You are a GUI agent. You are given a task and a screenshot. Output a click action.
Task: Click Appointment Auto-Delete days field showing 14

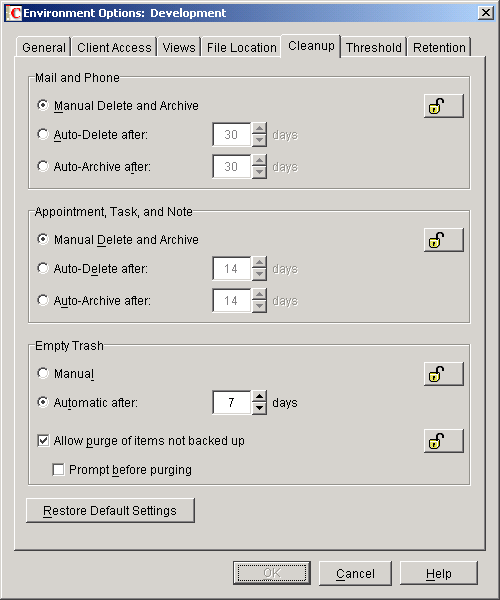(232, 269)
